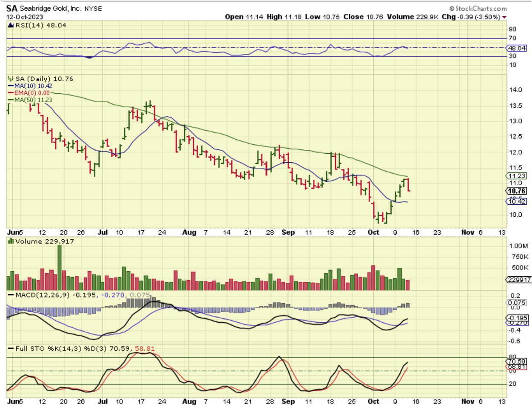Click the EMA(0) 0.00 legend entry
532x410 pixels.
29,93
